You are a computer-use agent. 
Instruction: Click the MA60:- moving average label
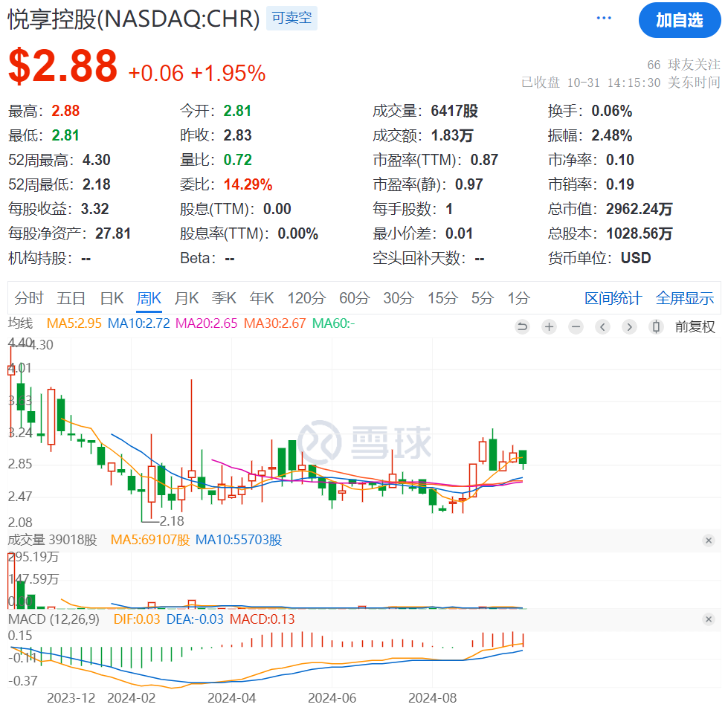coord(333,323)
